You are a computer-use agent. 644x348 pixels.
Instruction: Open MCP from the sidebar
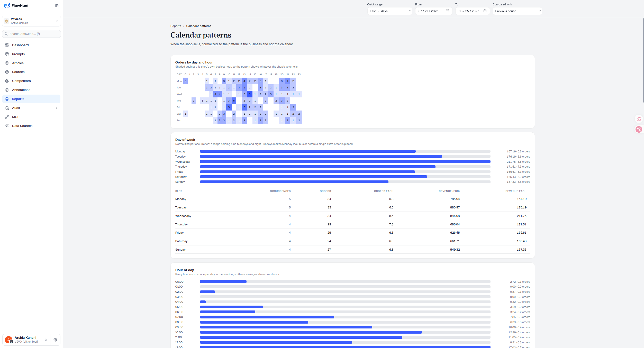(31, 117)
